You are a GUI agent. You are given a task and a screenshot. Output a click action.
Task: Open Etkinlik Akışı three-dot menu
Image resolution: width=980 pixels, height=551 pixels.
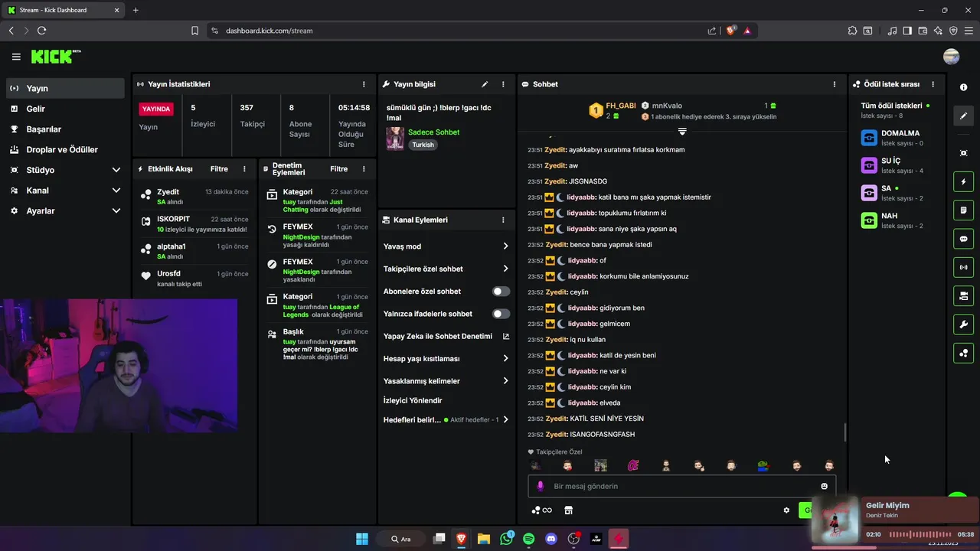pos(244,169)
